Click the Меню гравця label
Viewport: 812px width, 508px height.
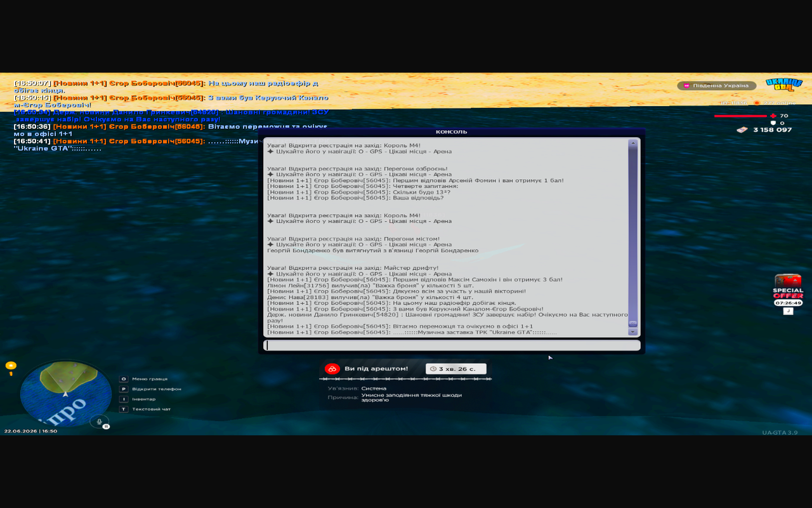[150, 378]
